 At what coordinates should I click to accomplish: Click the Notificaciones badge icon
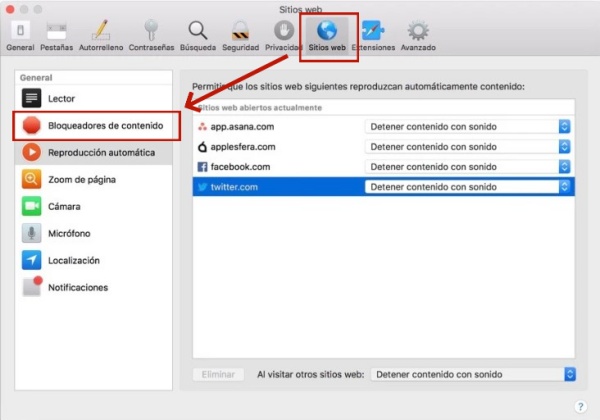click(32, 287)
